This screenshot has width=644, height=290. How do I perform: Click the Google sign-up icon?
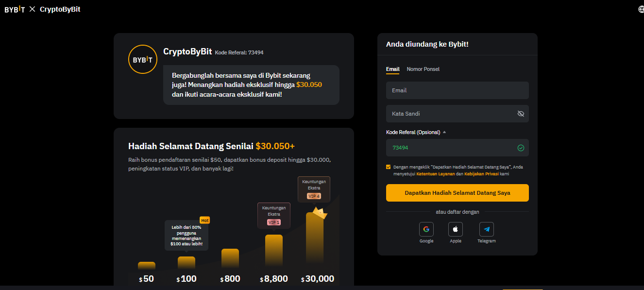tap(426, 229)
